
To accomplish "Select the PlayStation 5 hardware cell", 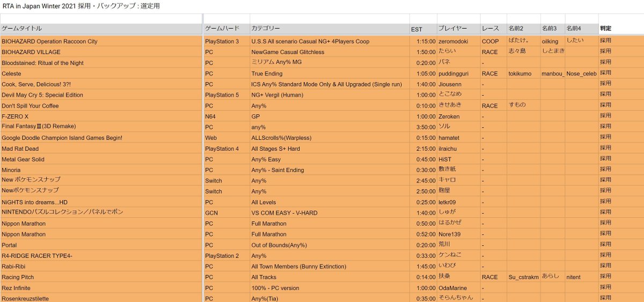I will click(226, 94).
